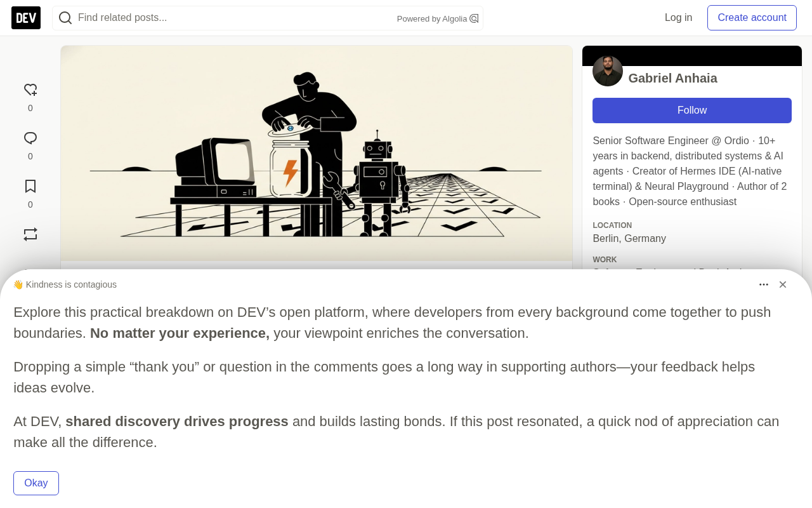
Task: Follow Gabriel Anhaia
Action: point(692,110)
